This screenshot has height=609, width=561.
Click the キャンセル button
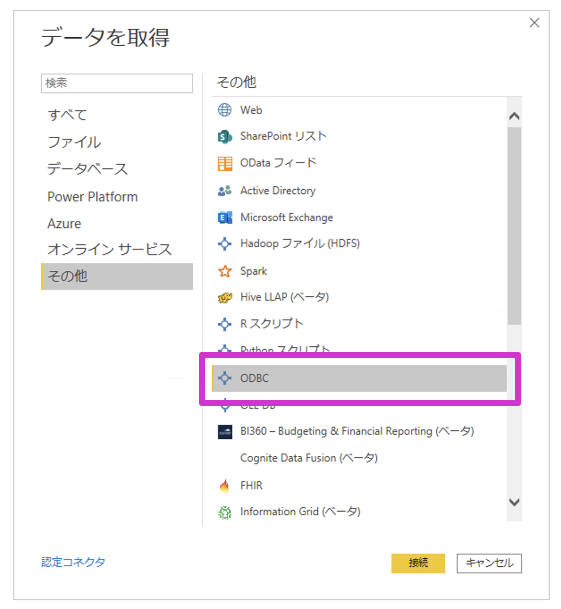pos(489,563)
